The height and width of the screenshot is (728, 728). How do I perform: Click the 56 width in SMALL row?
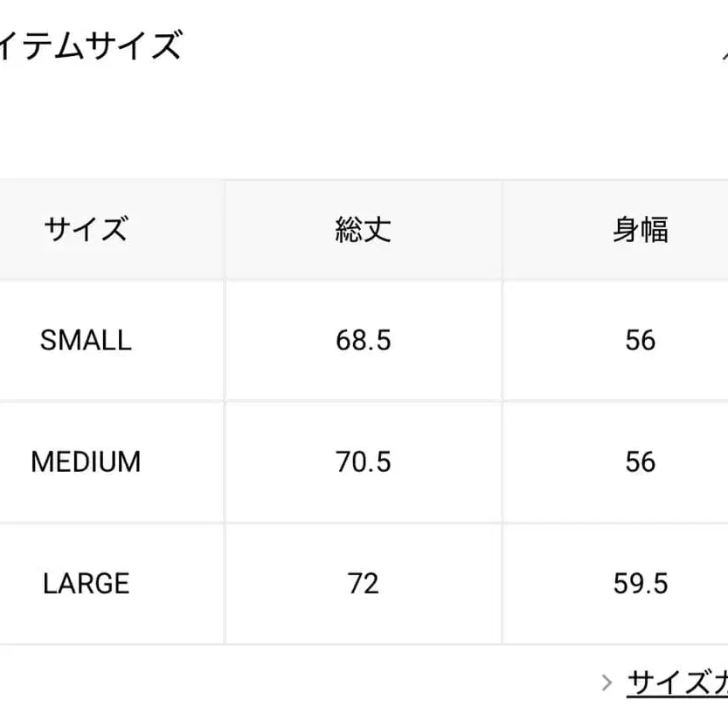pos(640,340)
